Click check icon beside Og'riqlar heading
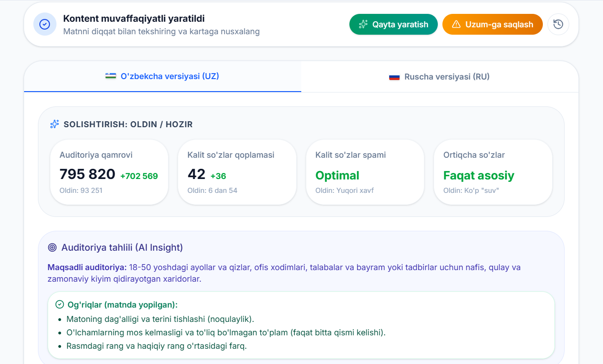The width and height of the screenshot is (603, 364). tap(60, 304)
